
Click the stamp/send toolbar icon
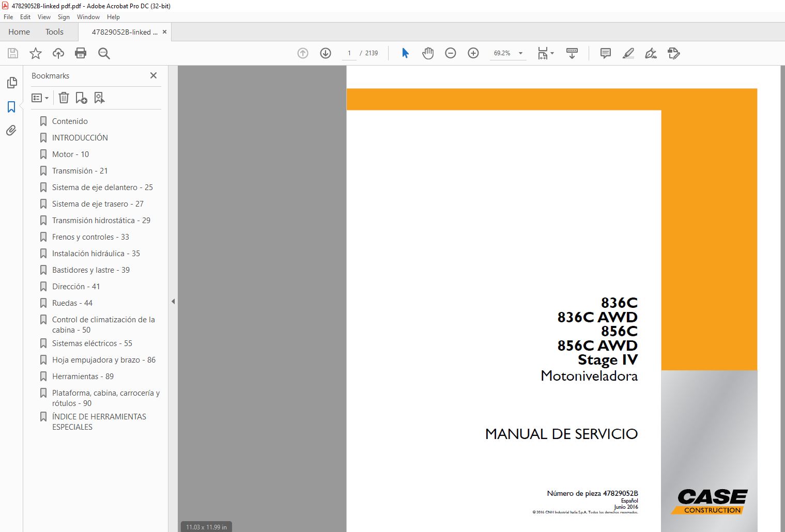[674, 53]
